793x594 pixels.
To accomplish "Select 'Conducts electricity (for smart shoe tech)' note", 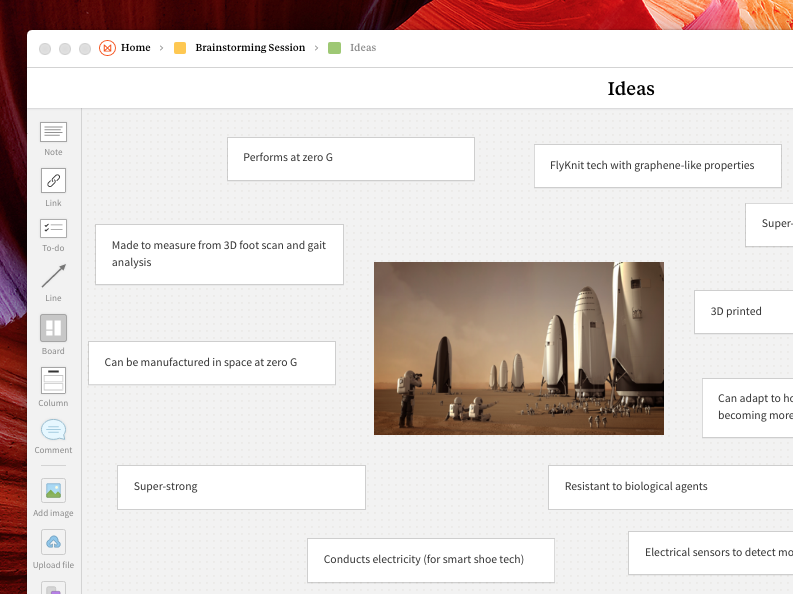I will 431,560.
